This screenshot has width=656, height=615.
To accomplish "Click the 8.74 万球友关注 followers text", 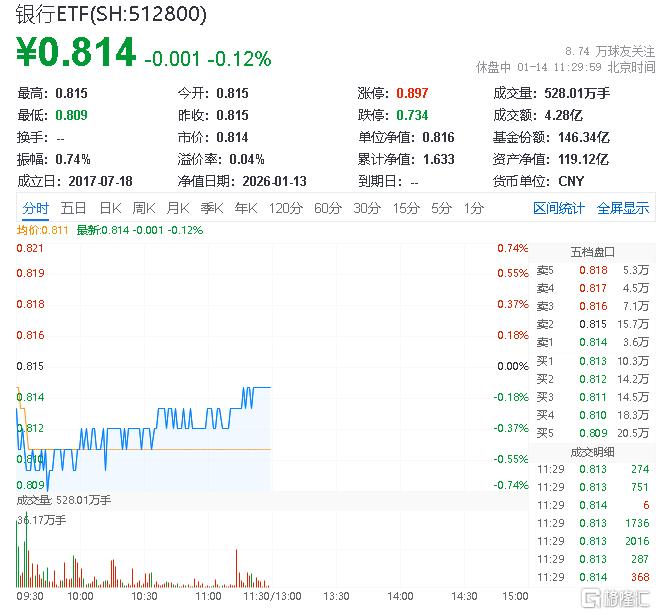I will 610,51.
